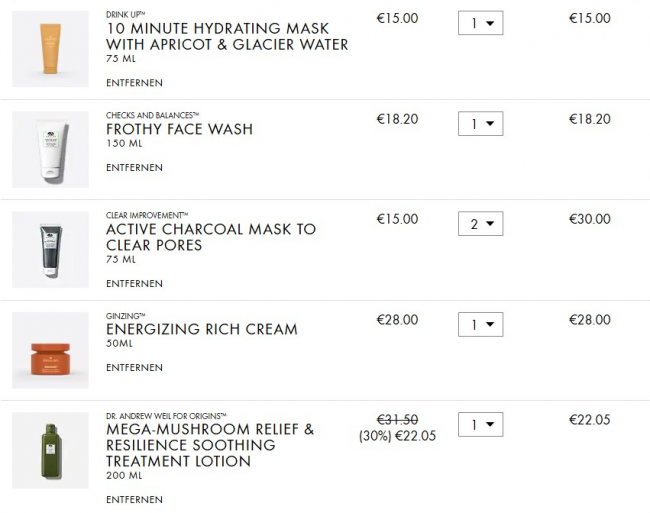Remove the Mega-Mushroom treatment lotion
This screenshot has width=650, height=513.
pyautogui.click(x=134, y=500)
